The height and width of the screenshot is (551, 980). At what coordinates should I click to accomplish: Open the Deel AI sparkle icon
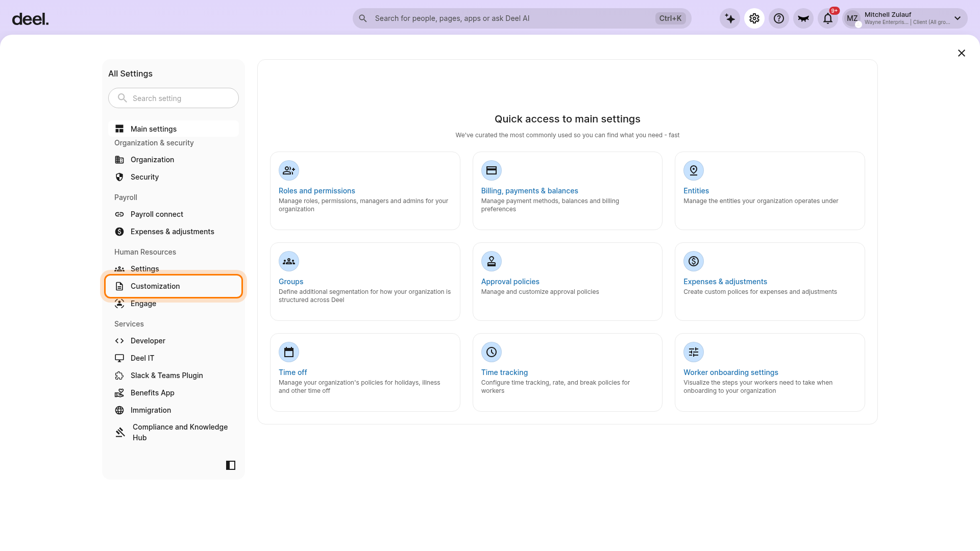(730, 18)
